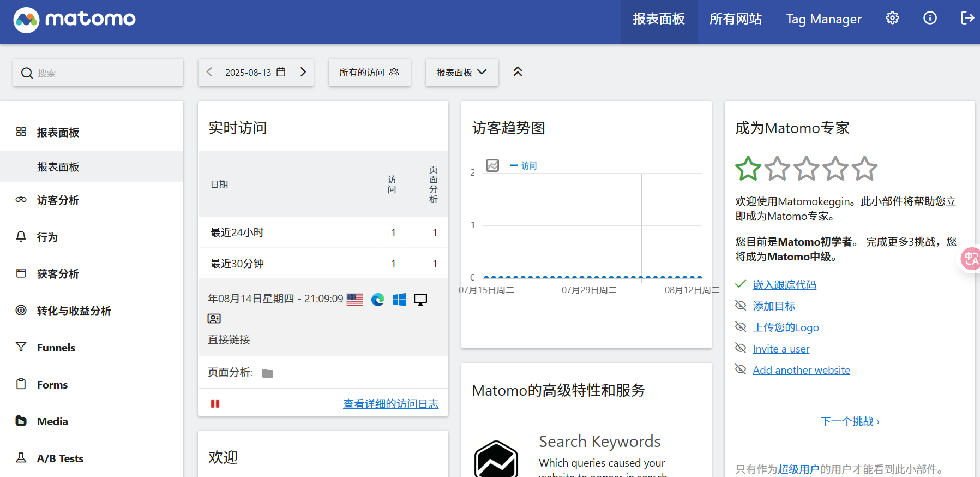Open the 所有的访问 segment selector

point(369,73)
